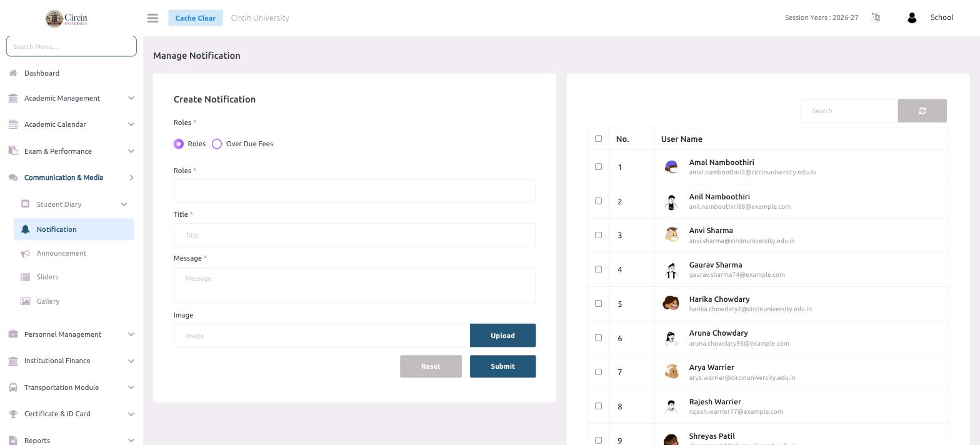Click into the Search Menu field
980x445 pixels.
pos(71,46)
